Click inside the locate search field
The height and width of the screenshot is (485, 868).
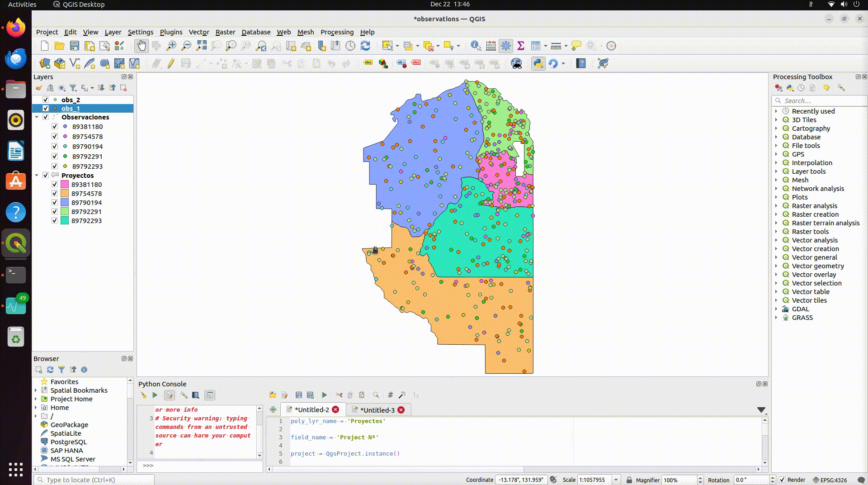pyautogui.click(x=90, y=480)
